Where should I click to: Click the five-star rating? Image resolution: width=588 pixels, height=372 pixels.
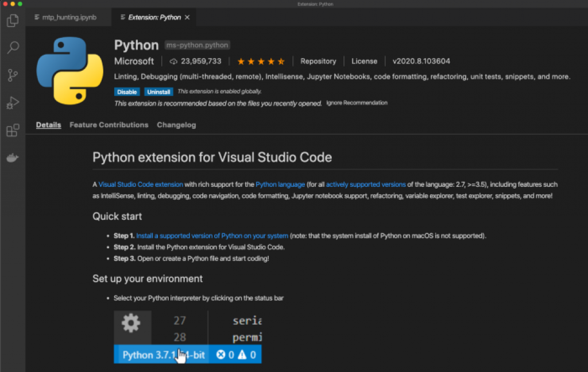point(261,61)
